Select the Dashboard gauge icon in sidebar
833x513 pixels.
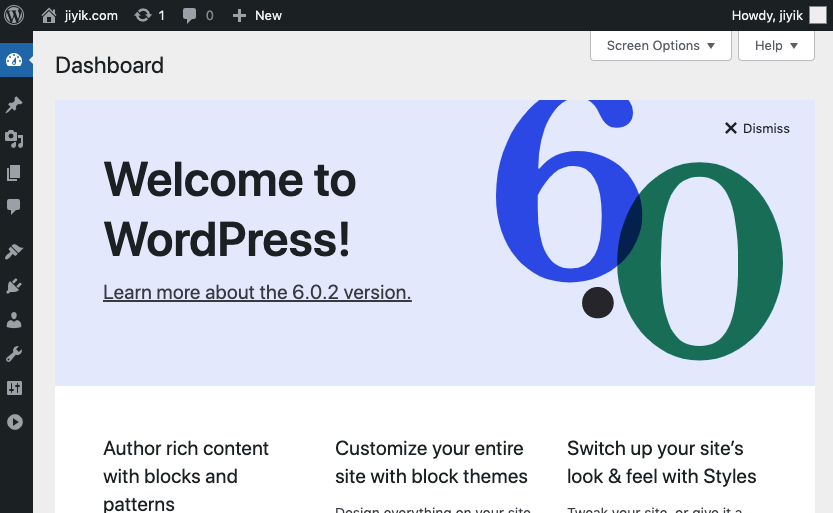click(14, 60)
